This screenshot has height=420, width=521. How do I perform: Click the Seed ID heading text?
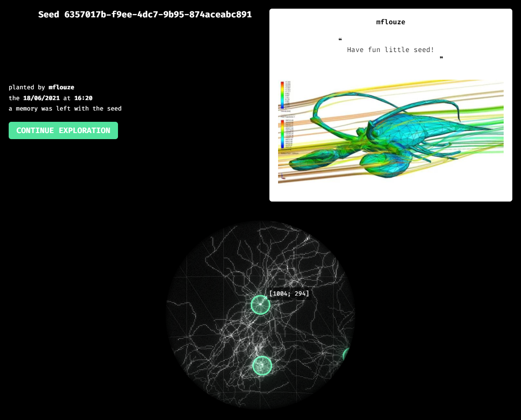pyautogui.click(x=145, y=14)
